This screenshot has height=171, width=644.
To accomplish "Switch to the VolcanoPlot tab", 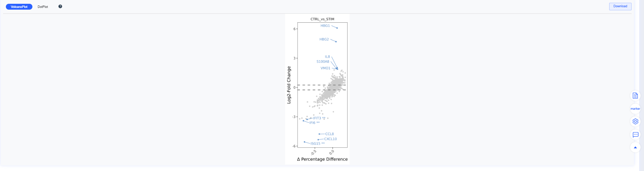I will 19,7.
